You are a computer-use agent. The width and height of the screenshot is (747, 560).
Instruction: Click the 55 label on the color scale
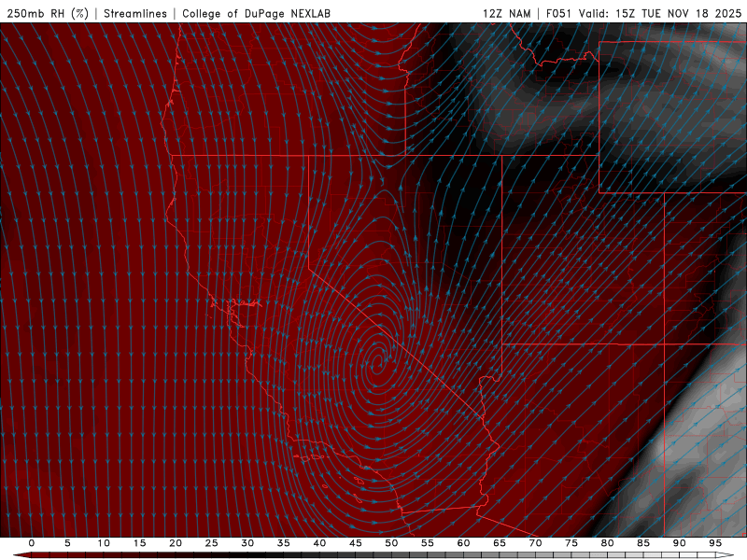(x=427, y=543)
